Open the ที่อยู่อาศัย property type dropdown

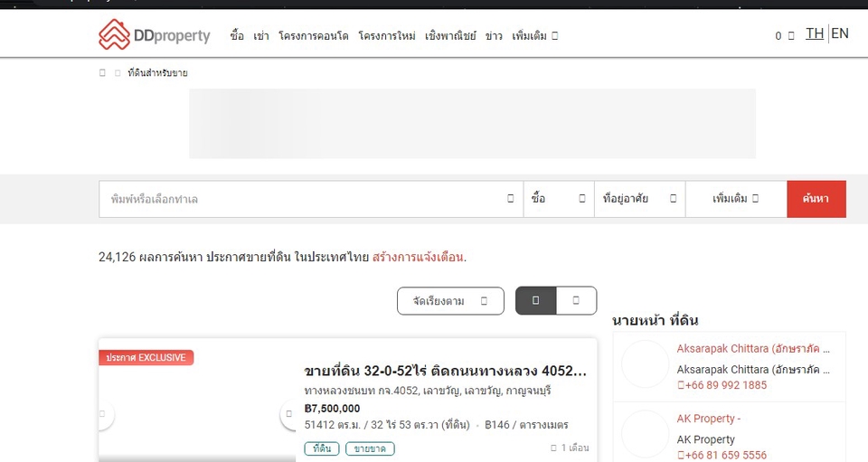[x=639, y=199]
